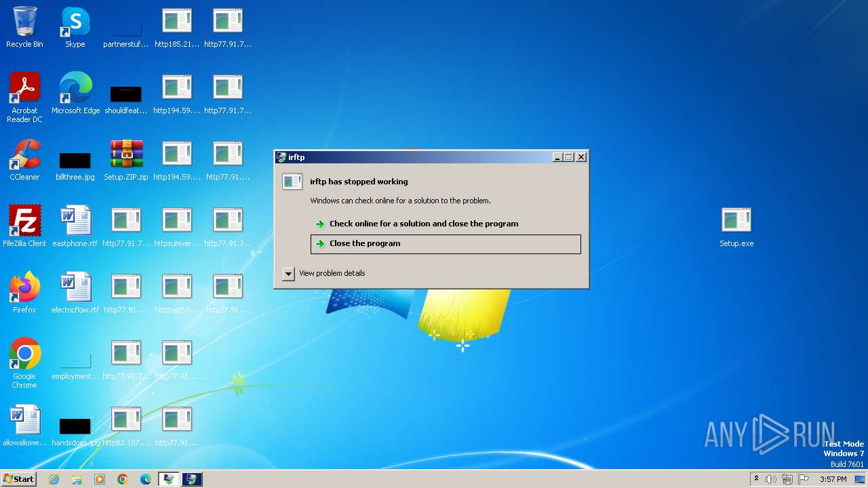
Task: Select the Google Chrome desktop shortcut
Action: [24, 363]
